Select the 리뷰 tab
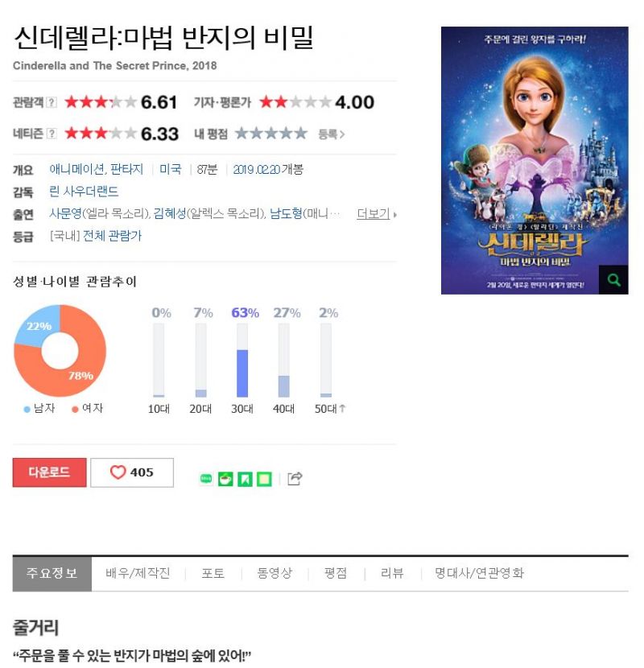The height and width of the screenshot is (668, 644). pyautogui.click(x=392, y=573)
